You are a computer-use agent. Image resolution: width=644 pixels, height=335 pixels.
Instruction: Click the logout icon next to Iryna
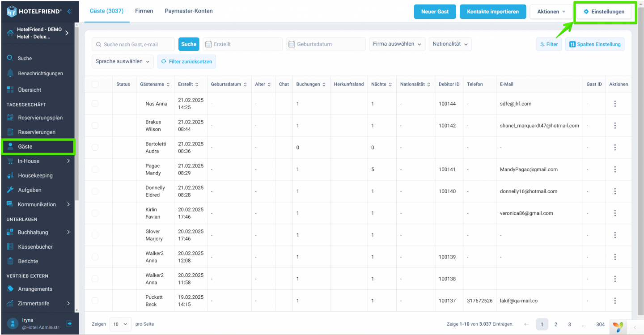click(69, 323)
